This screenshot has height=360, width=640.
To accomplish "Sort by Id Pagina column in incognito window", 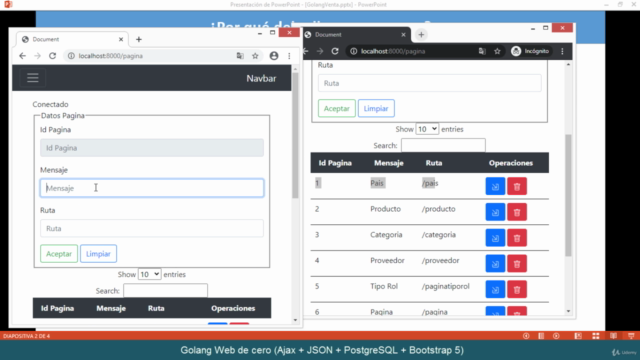I will coord(335,163).
